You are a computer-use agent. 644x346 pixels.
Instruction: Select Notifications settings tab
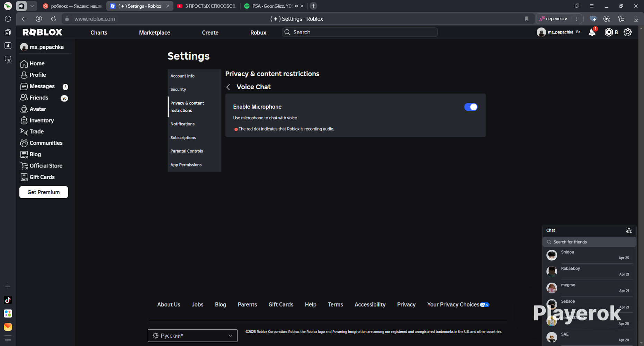194,124
